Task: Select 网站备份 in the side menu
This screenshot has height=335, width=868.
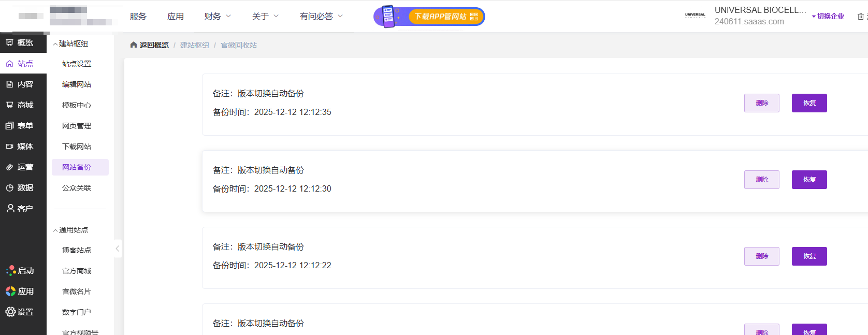Action: click(77, 167)
